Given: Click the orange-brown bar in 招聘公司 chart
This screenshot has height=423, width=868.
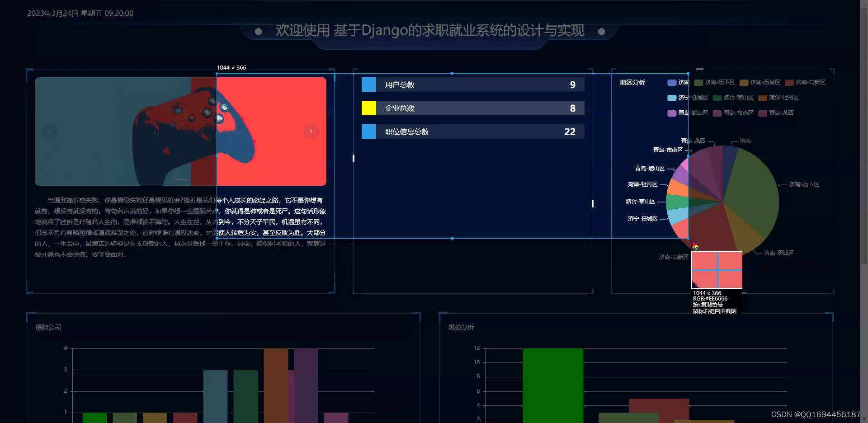Looking at the screenshot, I should pos(276,385).
